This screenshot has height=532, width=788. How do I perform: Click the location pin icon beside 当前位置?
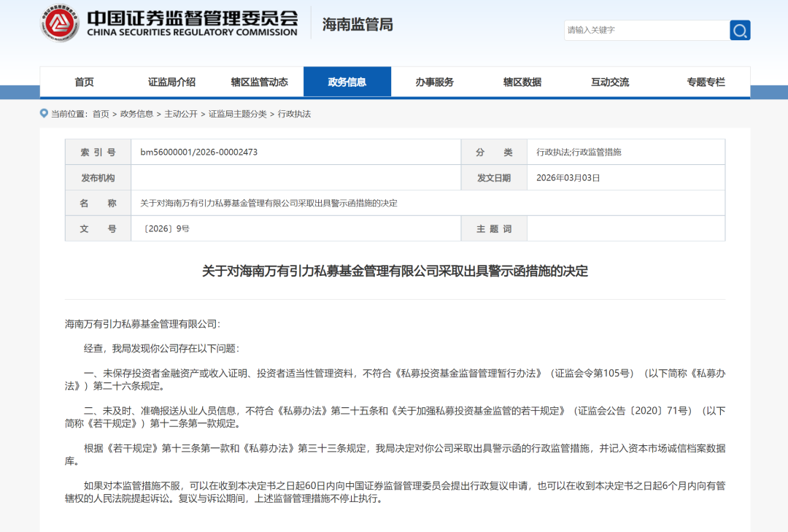pos(45,114)
